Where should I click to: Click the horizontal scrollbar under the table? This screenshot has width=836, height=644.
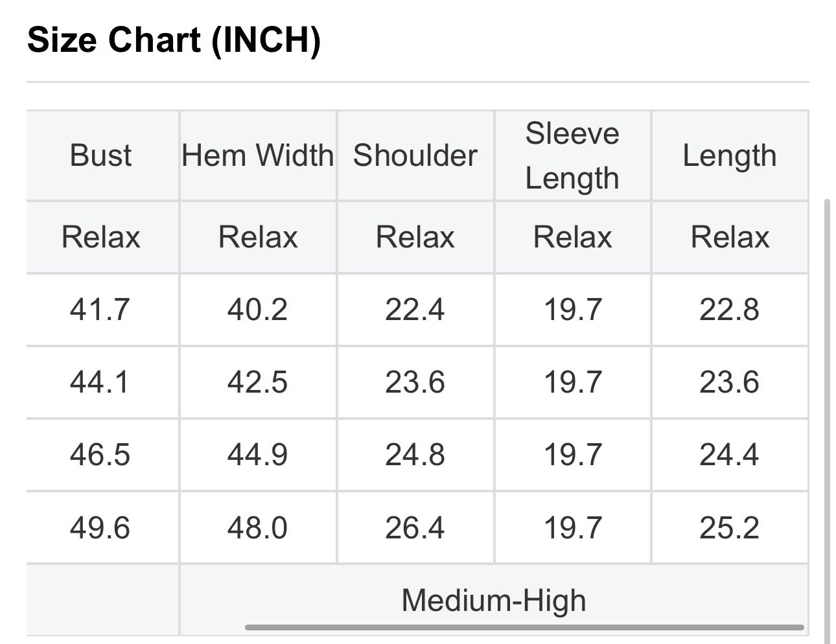point(524,627)
